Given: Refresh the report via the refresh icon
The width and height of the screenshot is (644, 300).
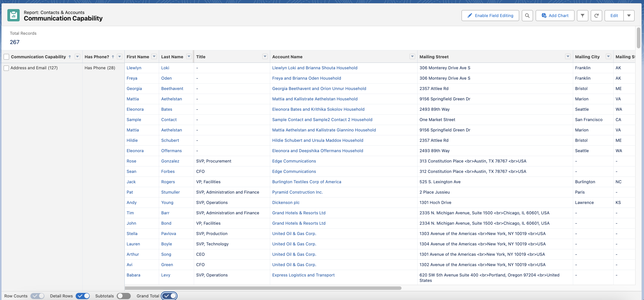Looking at the screenshot, I should coord(596,16).
